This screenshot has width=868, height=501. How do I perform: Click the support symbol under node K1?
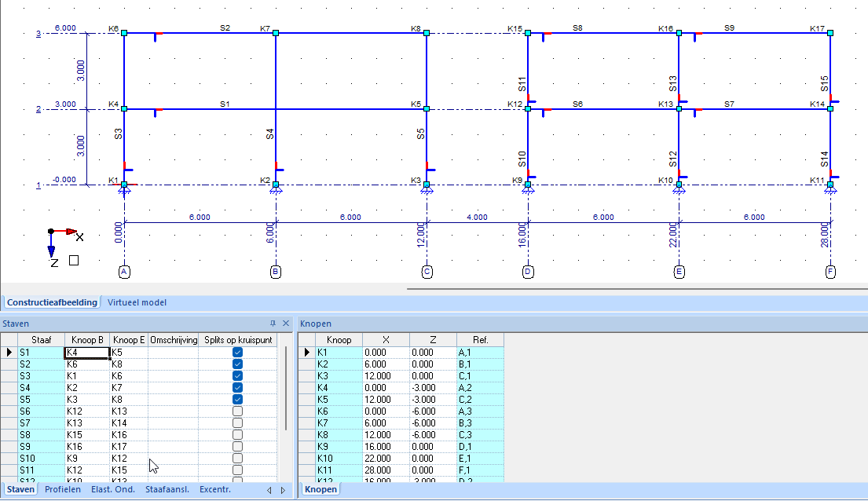[125, 191]
